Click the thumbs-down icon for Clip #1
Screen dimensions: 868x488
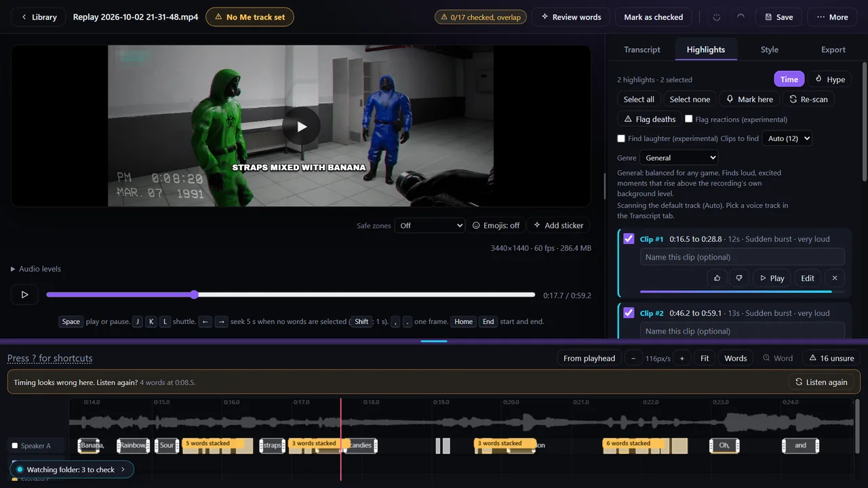(x=739, y=278)
